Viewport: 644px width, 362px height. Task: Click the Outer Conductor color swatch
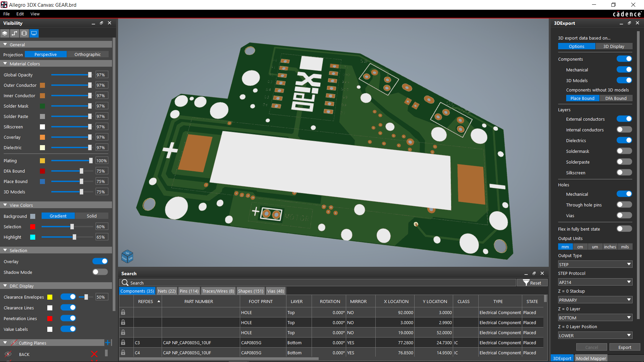pyautogui.click(x=42, y=85)
